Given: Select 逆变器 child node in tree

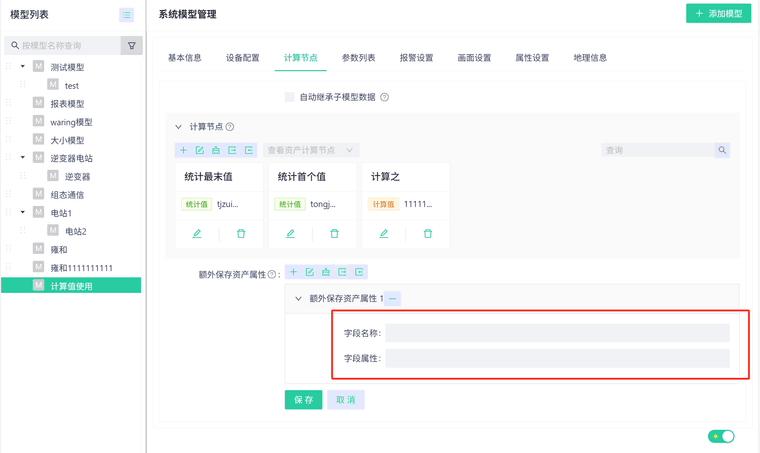Looking at the screenshot, I should [x=78, y=177].
